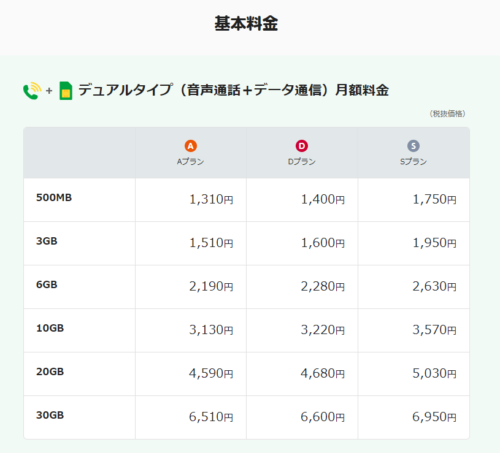This screenshot has height=453, width=500.
Task: Click the 6,950円 price cell
Action: pyautogui.click(x=414, y=417)
